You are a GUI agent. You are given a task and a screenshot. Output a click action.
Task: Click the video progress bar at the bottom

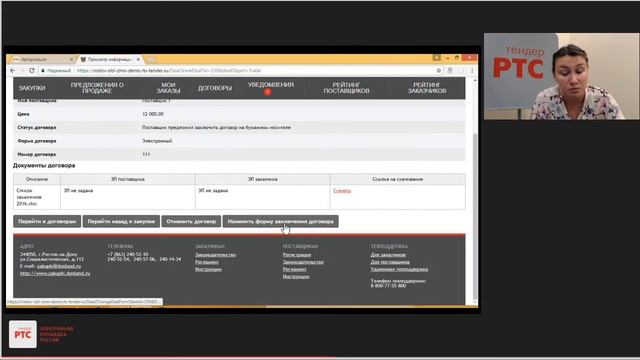[x=320, y=358]
